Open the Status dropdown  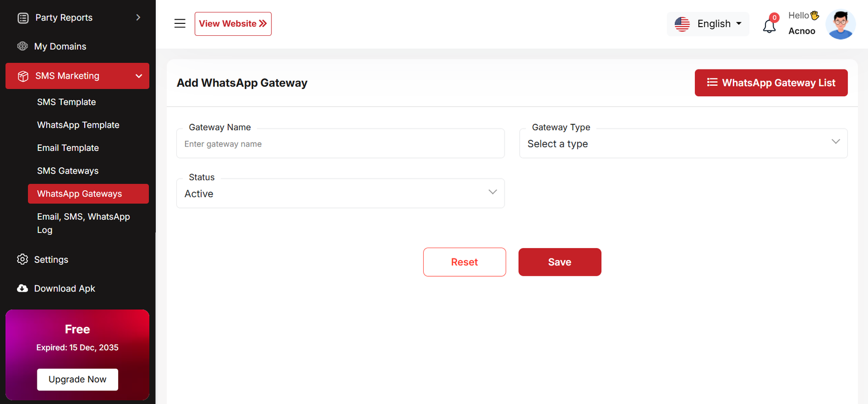tap(340, 194)
